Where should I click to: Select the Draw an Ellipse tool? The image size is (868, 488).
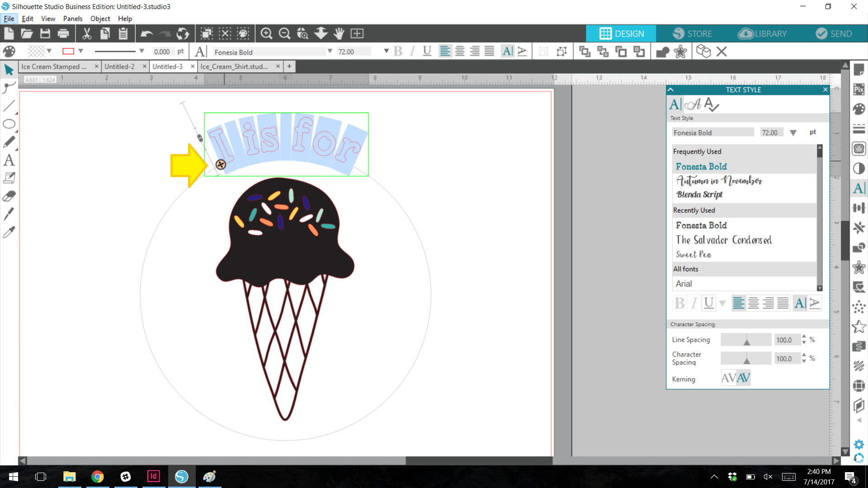click(9, 124)
